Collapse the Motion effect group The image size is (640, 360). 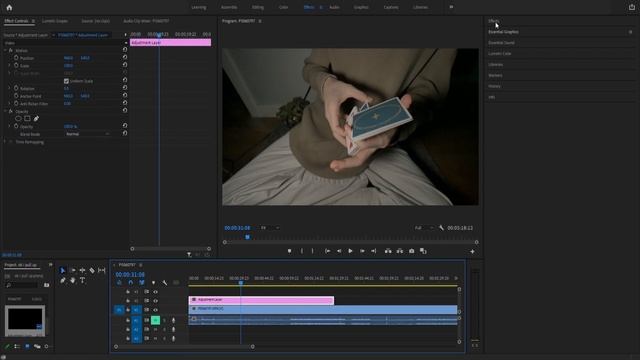5,50
